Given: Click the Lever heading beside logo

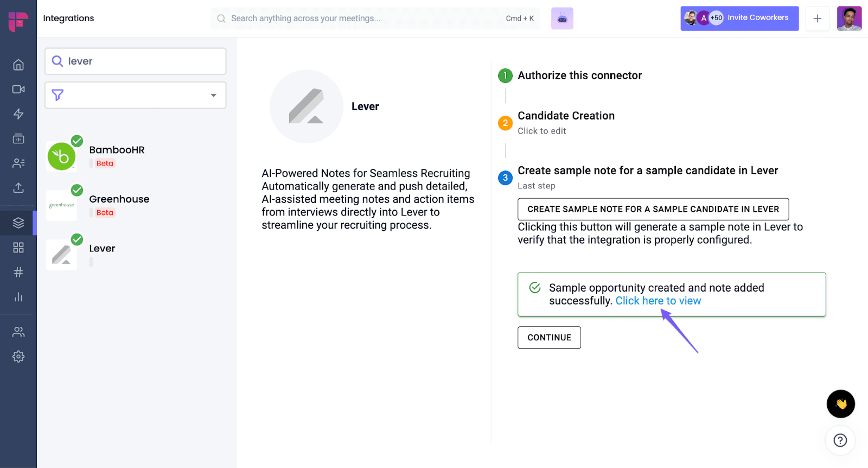Looking at the screenshot, I should (x=365, y=106).
